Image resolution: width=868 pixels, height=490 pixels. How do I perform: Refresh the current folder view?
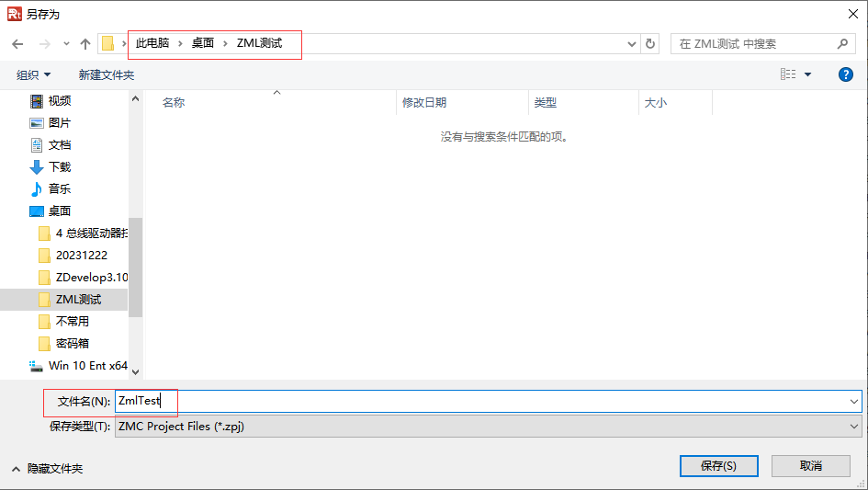point(650,44)
